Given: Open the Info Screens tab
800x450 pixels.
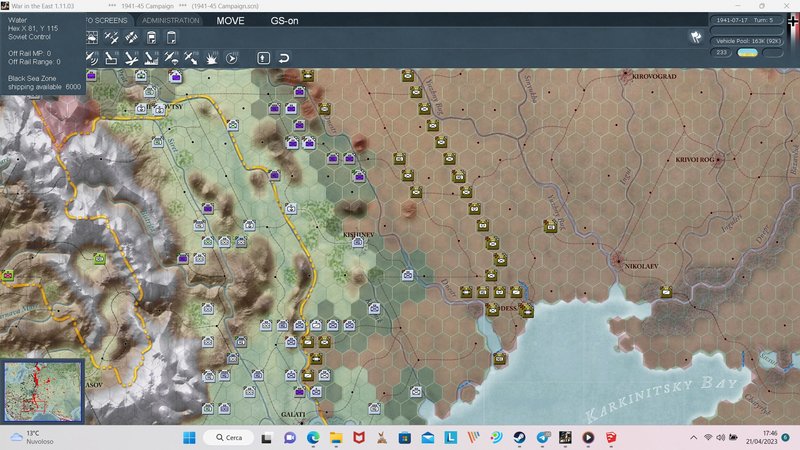Looking at the screenshot, I should click(x=108, y=20).
